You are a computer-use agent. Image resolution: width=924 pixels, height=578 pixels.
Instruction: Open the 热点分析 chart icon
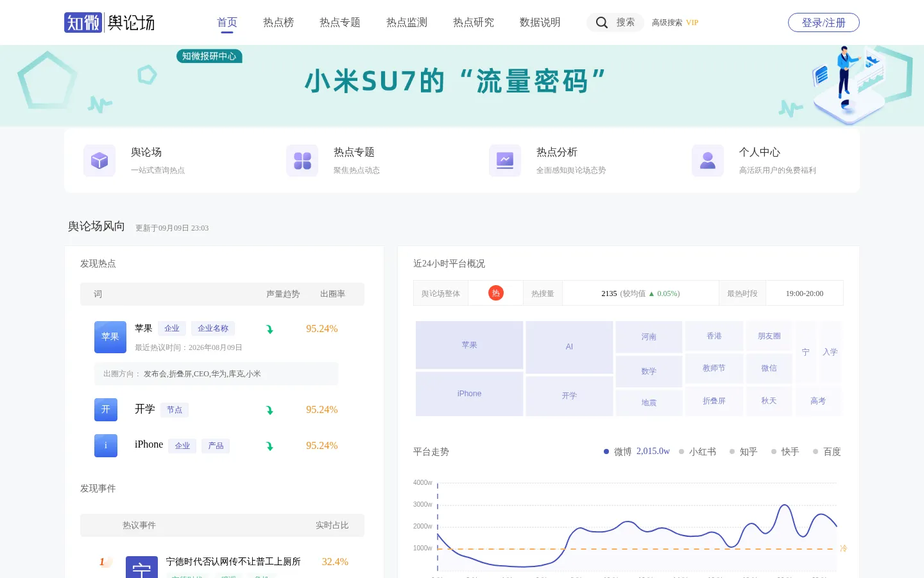(505, 160)
